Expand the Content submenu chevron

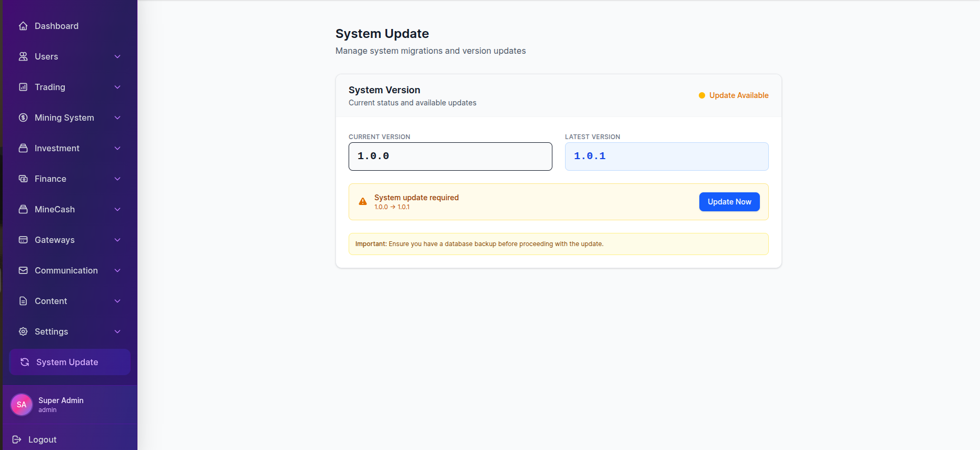coord(117,301)
